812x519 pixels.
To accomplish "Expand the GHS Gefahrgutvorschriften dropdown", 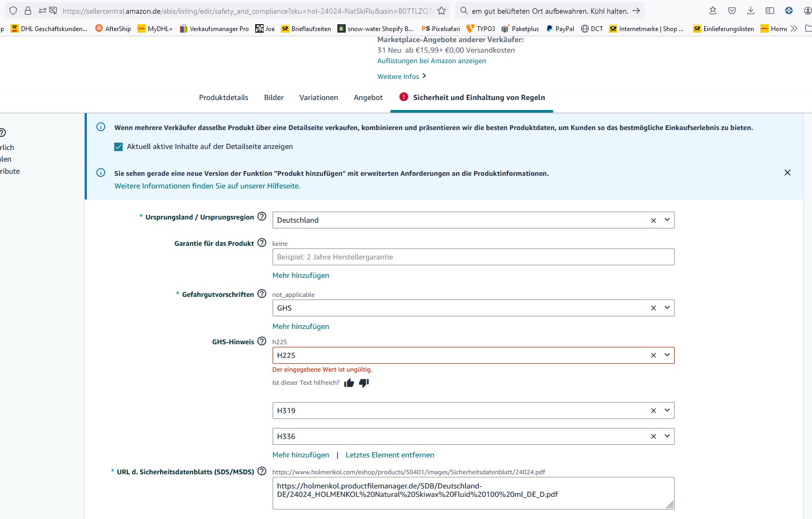I will (x=667, y=308).
